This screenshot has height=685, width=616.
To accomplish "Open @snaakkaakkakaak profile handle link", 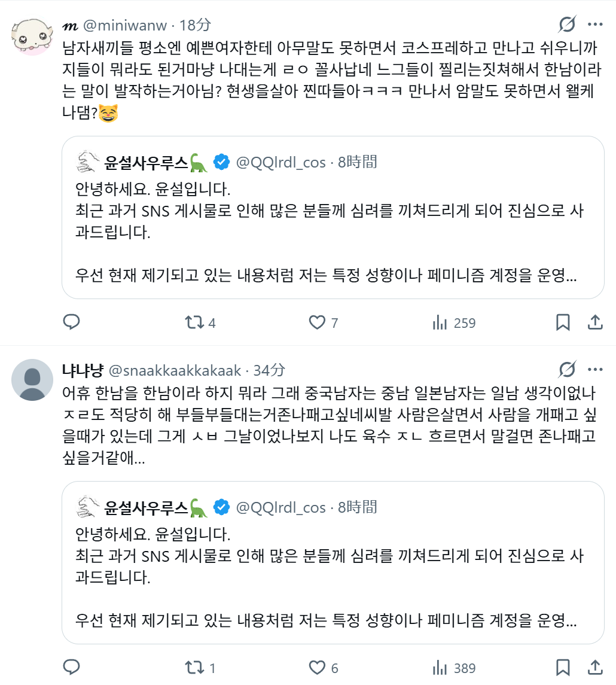I will point(175,370).
